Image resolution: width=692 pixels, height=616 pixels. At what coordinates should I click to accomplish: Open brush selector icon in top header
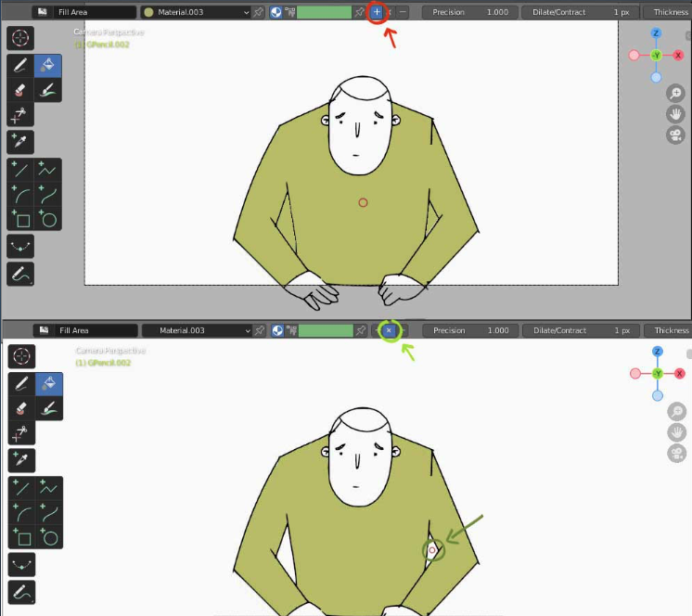[x=43, y=12]
